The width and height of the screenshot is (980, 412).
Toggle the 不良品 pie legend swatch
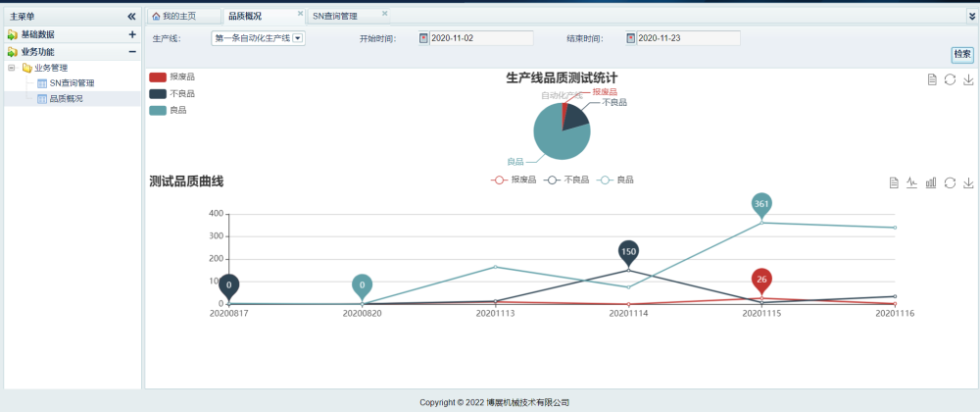pos(158,94)
